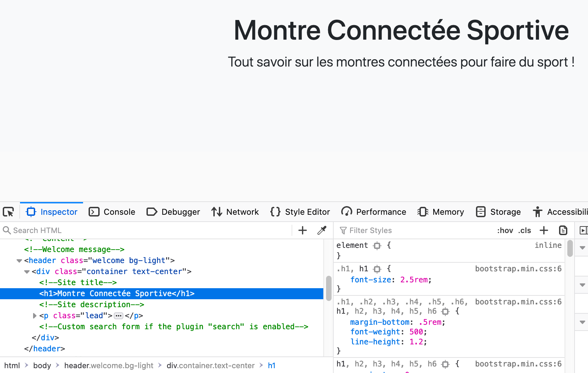Highlight elements matching element inline rule
The height and width of the screenshot is (373, 588).
(x=377, y=245)
